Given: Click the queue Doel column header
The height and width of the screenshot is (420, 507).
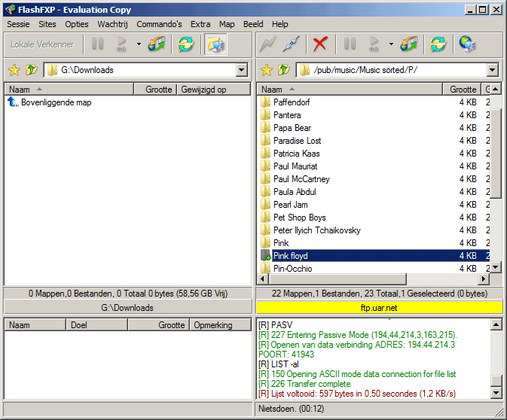Looking at the screenshot, I should (x=96, y=324).
